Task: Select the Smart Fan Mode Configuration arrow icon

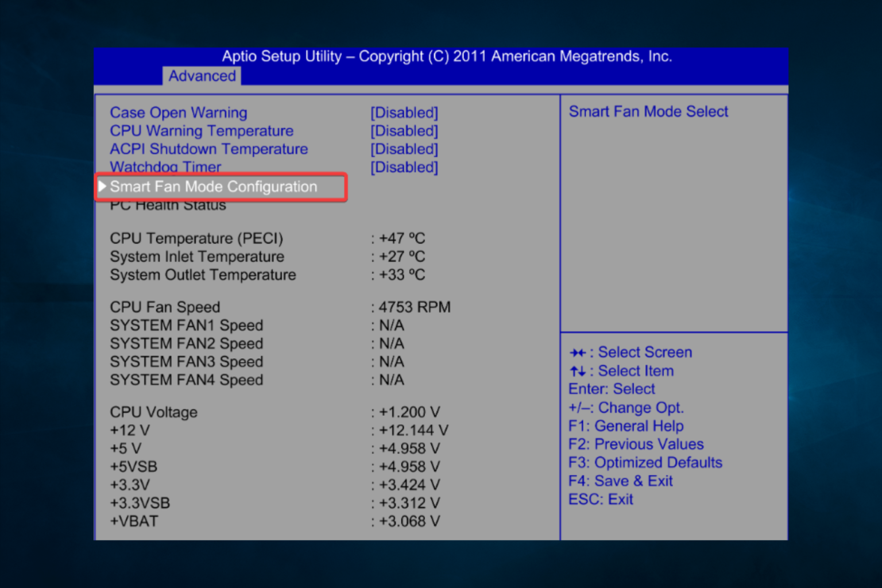Action: point(103,186)
